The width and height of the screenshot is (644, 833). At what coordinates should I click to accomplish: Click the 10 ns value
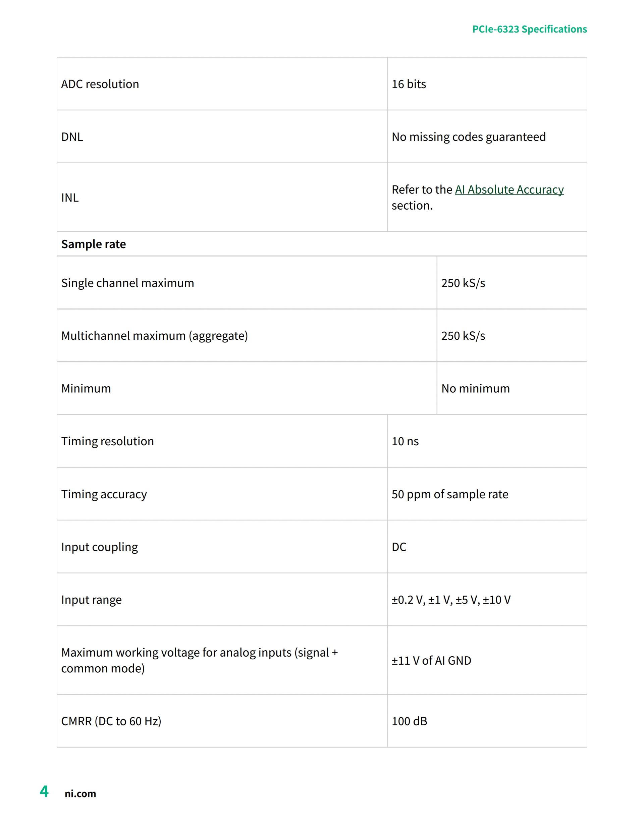click(405, 441)
